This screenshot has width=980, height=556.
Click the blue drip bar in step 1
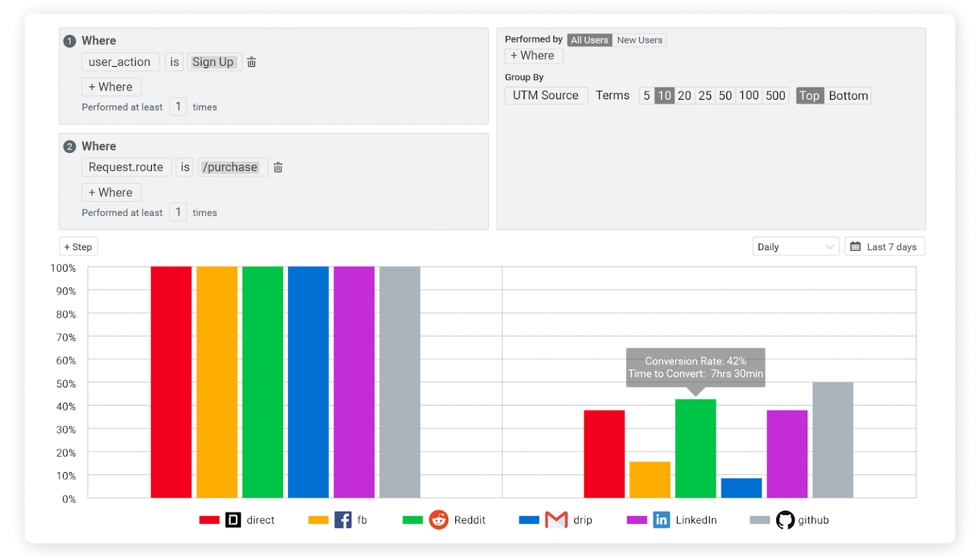click(309, 382)
